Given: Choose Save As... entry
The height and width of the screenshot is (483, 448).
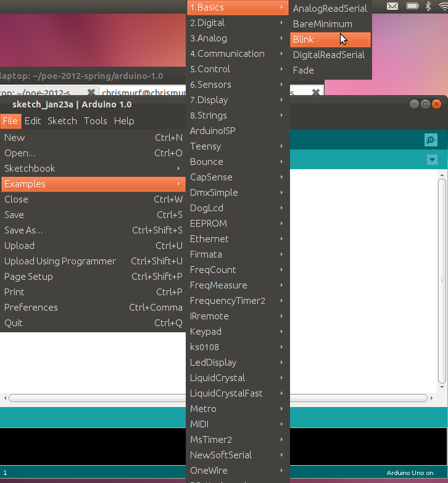Looking at the screenshot, I should 93,230.
